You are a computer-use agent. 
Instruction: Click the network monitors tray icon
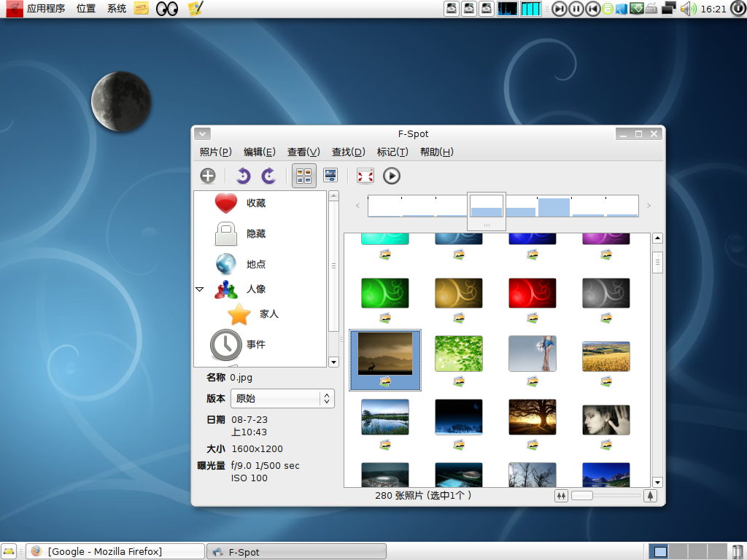pos(668,9)
